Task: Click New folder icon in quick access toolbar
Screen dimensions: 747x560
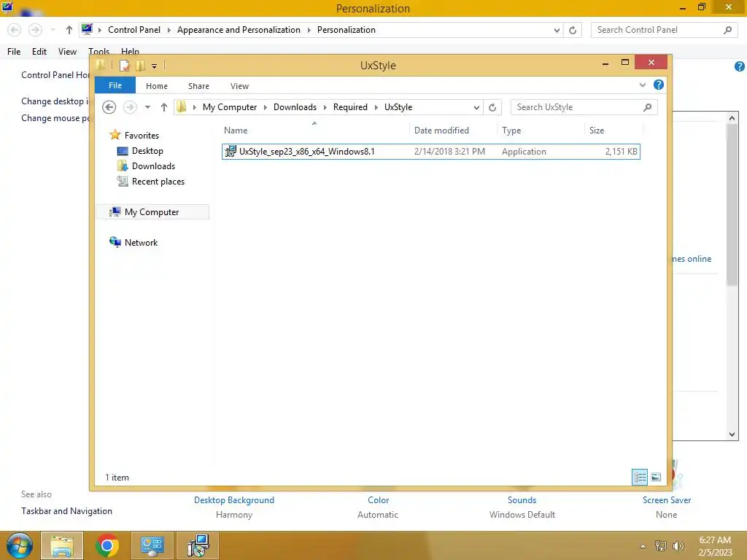Action: point(140,65)
